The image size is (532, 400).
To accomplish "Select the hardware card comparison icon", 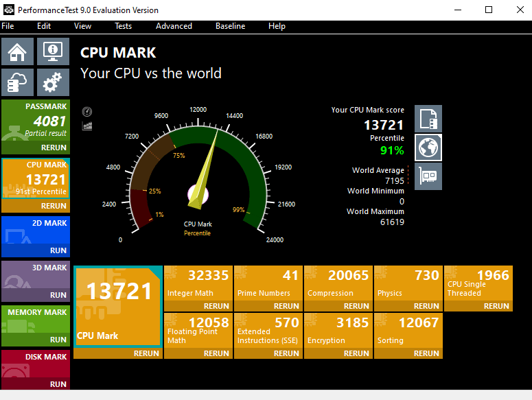I will tap(428, 176).
